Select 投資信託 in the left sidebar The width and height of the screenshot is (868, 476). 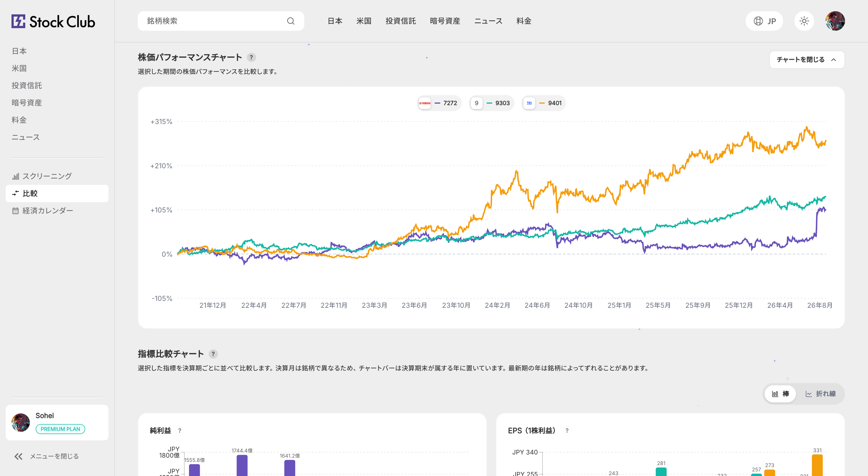tap(27, 85)
